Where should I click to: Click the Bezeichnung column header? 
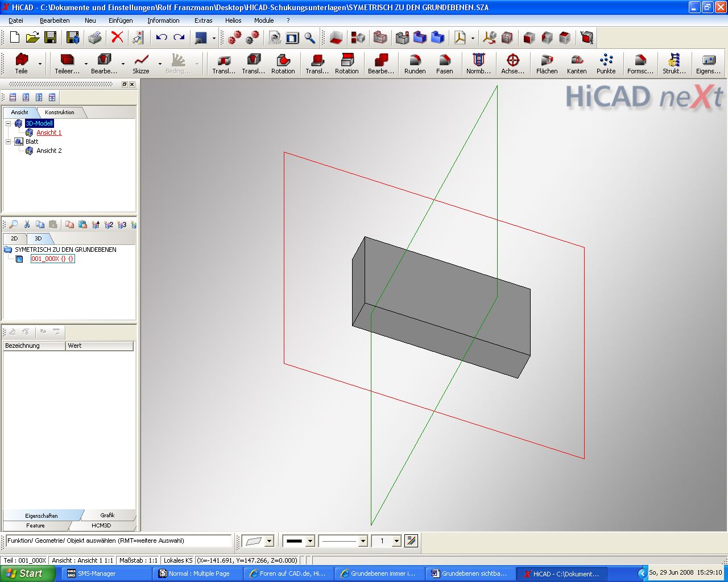35,346
